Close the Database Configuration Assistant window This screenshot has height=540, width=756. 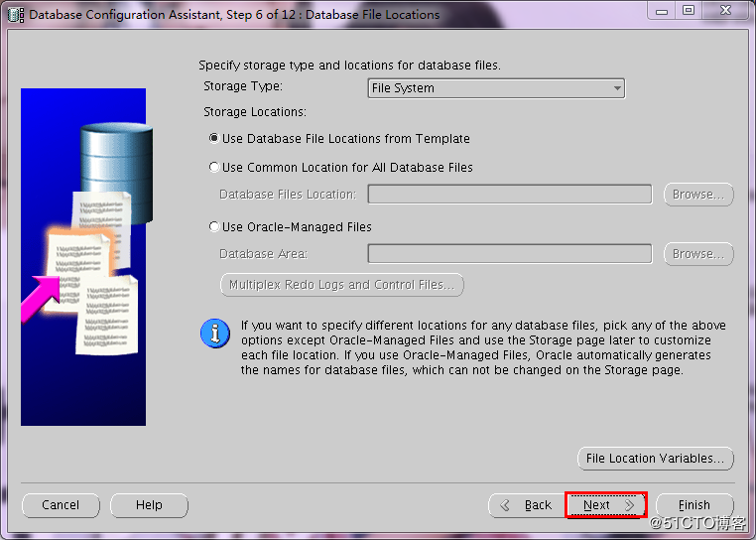(x=725, y=11)
